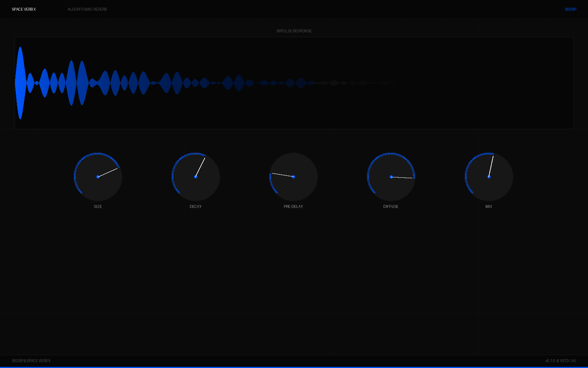This screenshot has width=588, height=368.
Task: Click the PRE-DELAY knob
Action: tap(293, 177)
